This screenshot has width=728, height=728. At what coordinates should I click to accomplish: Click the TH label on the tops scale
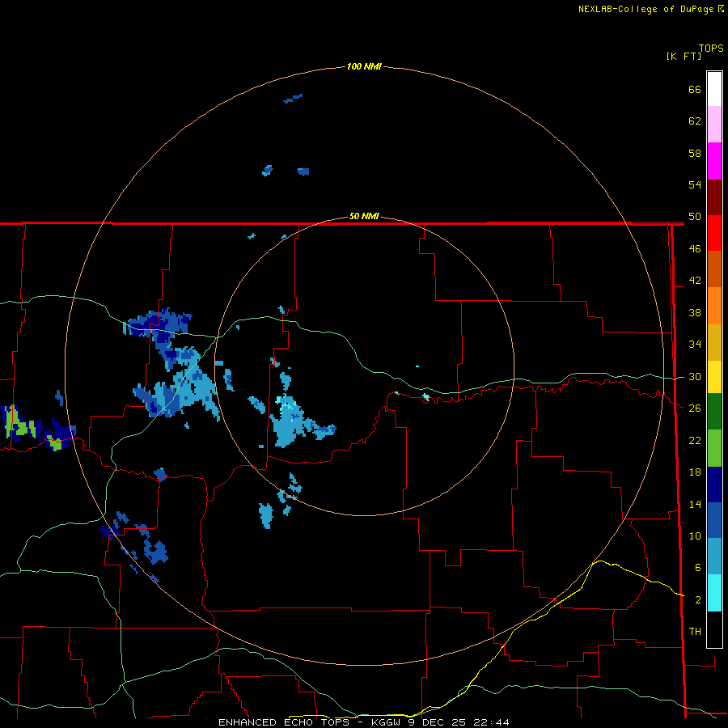695,632
